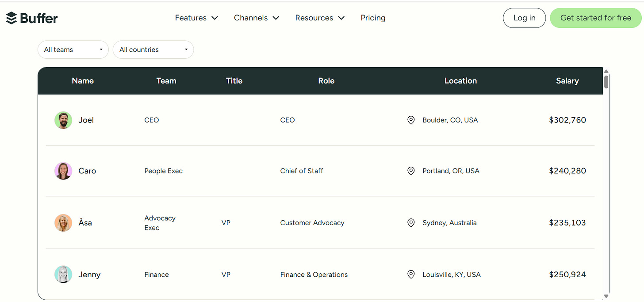Image resolution: width=644 pixels, height=302 pixels.
Task: Click the location pin next to Sydney
Action: 411,223
